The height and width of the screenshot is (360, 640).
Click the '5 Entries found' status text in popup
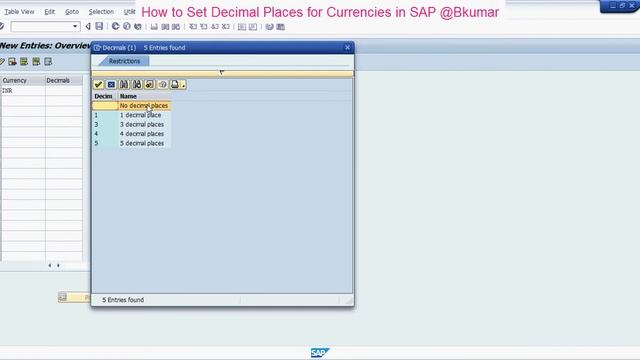point(123,300)
